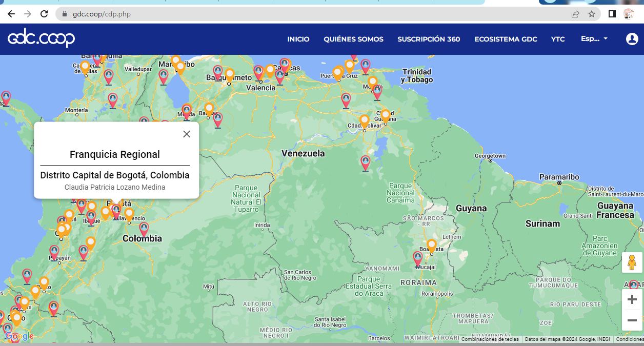Viewport: 644px width, 346px height.
Task: Click the Distrito Capital de Bogotá text
Action: 115,175
